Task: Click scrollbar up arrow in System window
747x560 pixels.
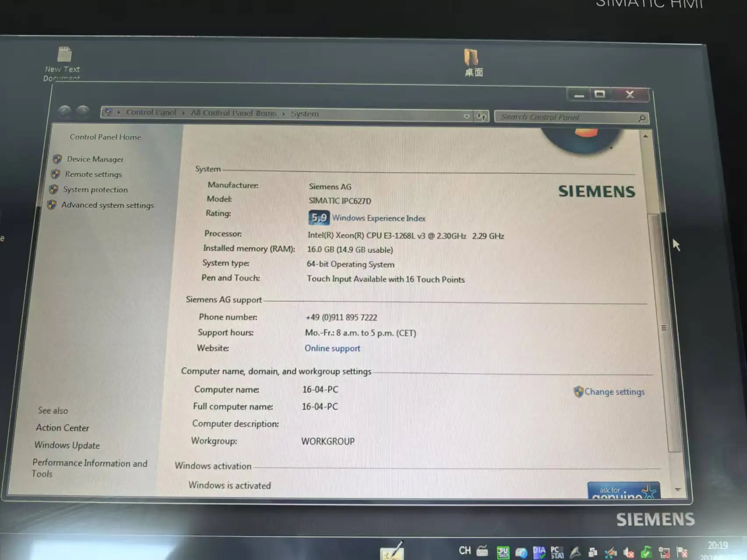Action: pos(645,136)
